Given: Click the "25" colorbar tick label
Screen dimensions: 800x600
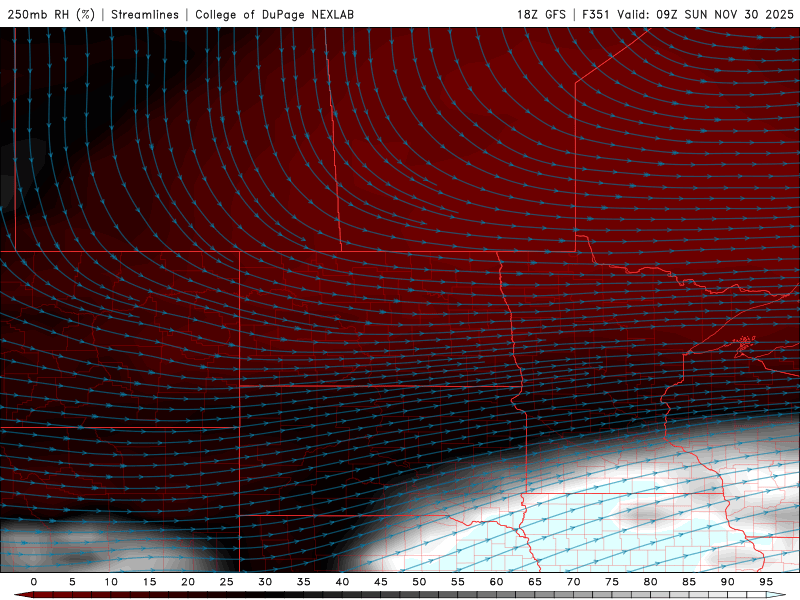Looking at the screenshot, I should pyautogui.click(x=227, y=582).
